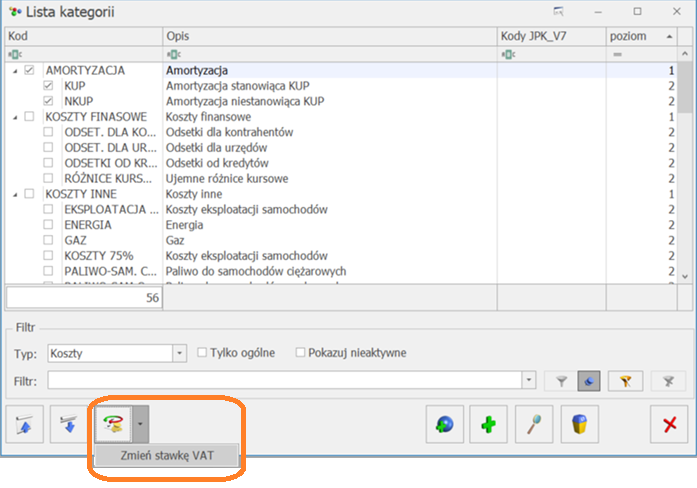Enable the Pokazuj nieaktywne checkbox
This screenshot has width=697, height=488.
pos(300,352)
